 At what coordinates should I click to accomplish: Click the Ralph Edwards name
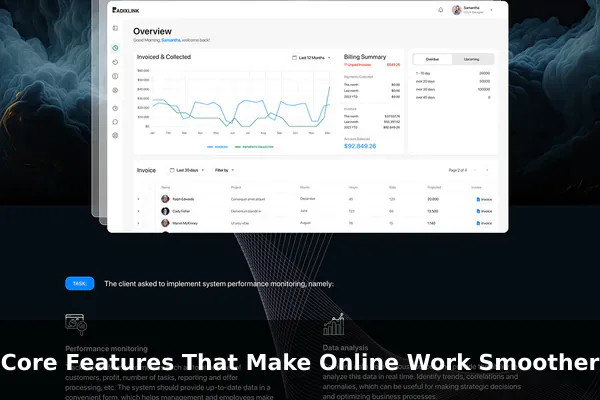coord(183,199)
